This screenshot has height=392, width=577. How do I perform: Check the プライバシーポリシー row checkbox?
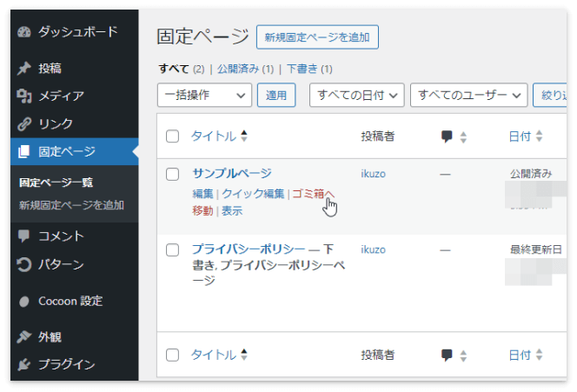click(x=172, y=250)
